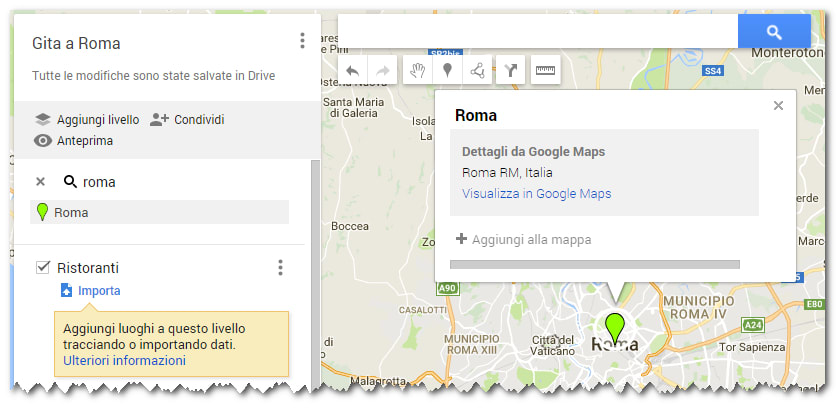Click the Roma RM, Italia address text
The image size is (836, 410).
pyautogui.click(x=507, y=173)
